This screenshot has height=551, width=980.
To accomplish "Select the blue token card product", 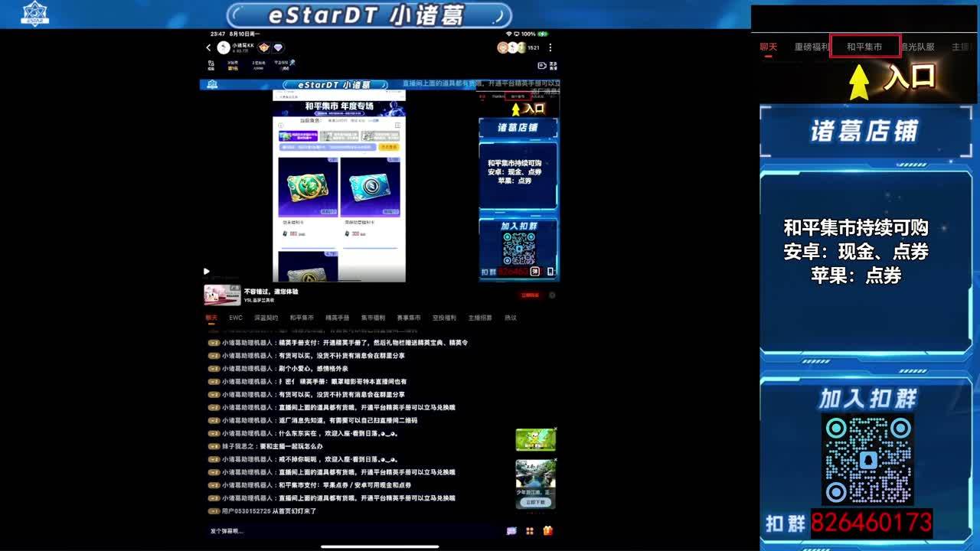I will click(371, 187).
